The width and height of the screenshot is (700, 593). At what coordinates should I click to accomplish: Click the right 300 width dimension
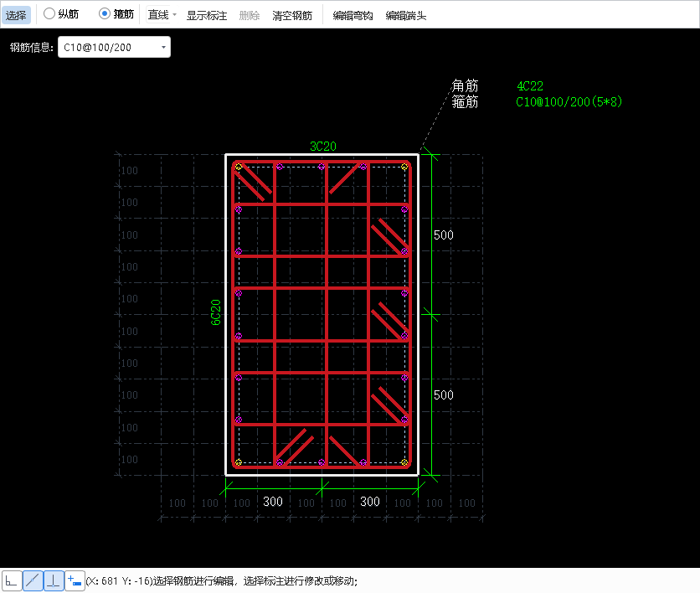[369, 502]
